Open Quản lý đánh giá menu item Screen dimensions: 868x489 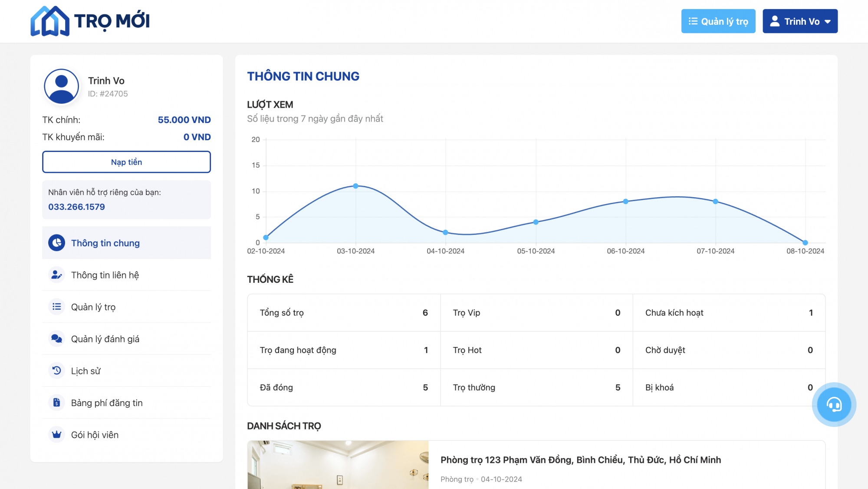coord(126,339)
